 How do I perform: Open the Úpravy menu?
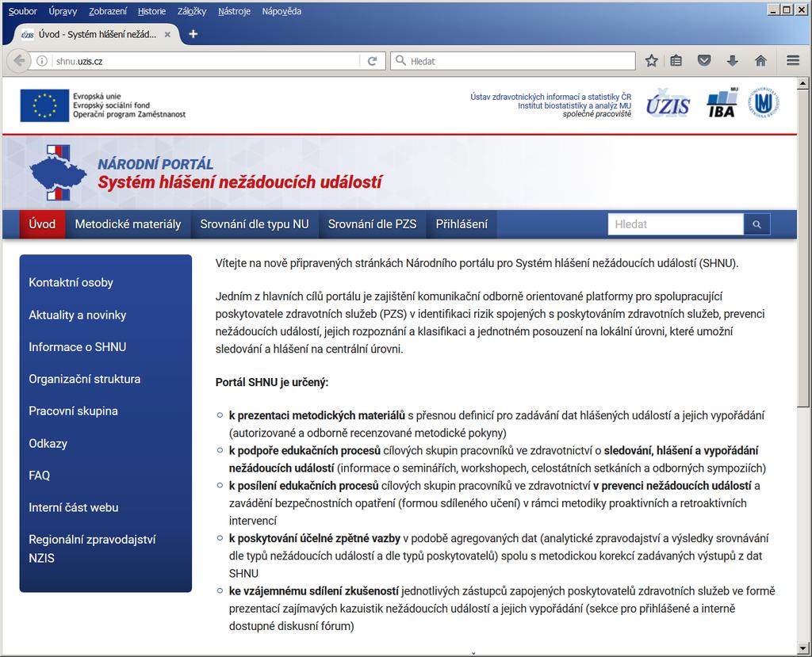(x=63, y=11)
